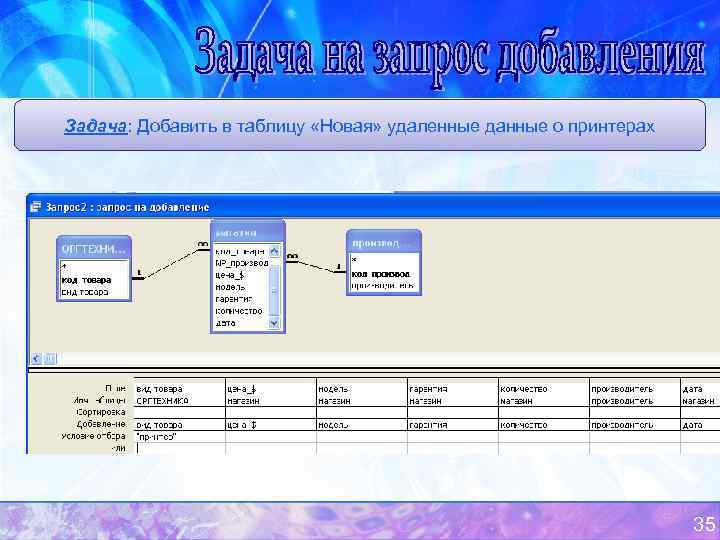Click Добавление cell 'количество'

tap(543, 425)
